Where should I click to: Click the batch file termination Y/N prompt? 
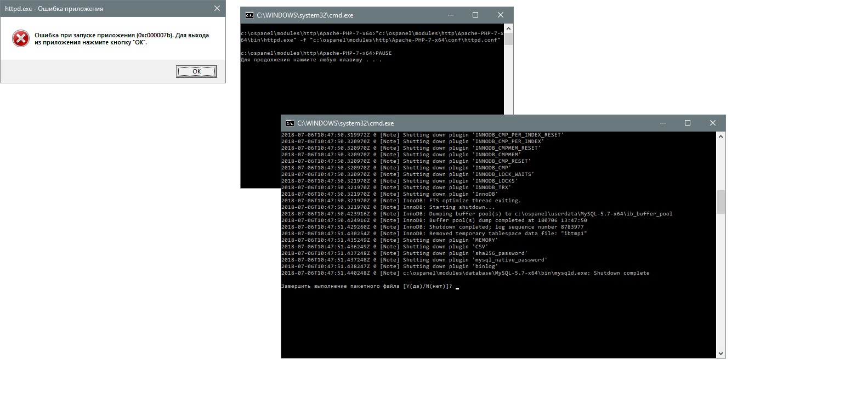pos(367,286)
